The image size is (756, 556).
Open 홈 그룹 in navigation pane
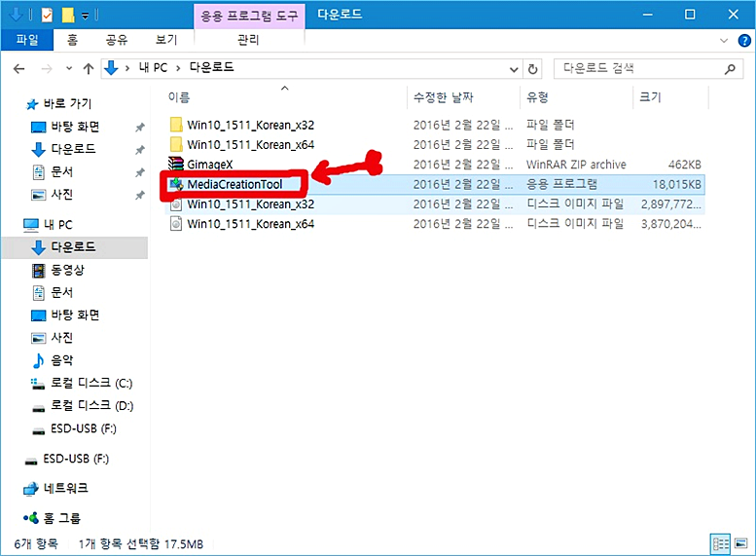[x=61, y=518]
